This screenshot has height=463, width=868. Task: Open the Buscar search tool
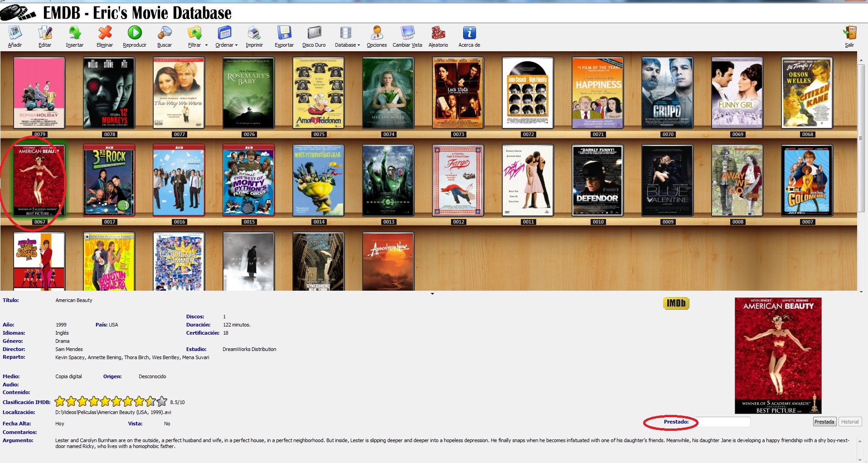click(165, 34)
